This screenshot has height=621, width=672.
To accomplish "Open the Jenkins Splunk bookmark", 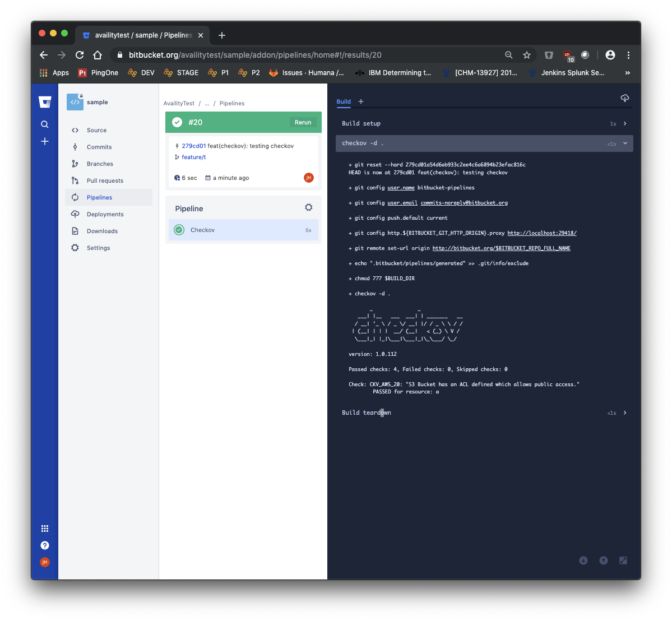I will pos(567,73).
